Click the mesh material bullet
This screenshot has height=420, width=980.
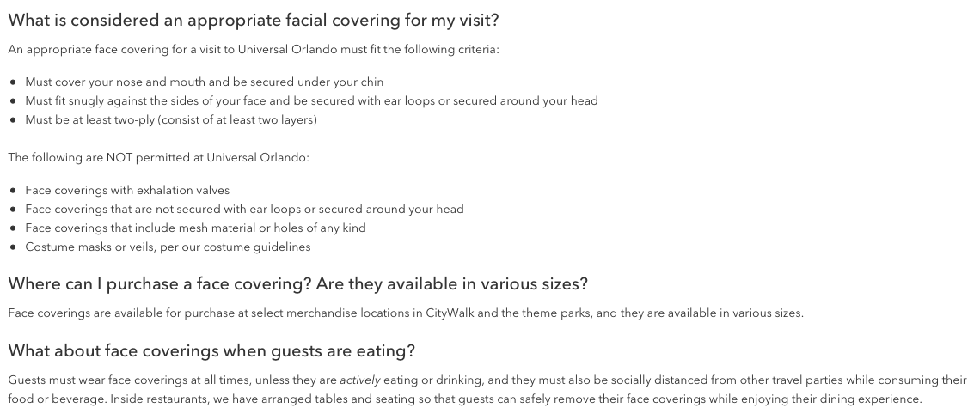point(196,228)
